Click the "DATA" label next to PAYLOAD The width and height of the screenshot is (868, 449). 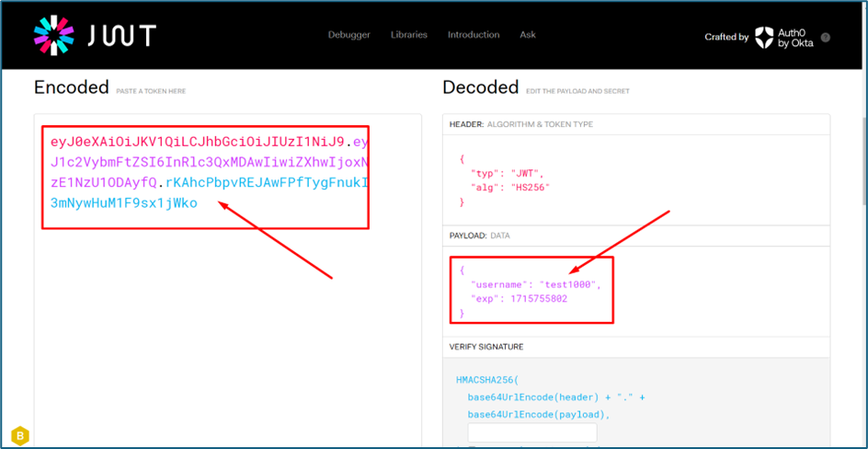click(x=500, y=236)
